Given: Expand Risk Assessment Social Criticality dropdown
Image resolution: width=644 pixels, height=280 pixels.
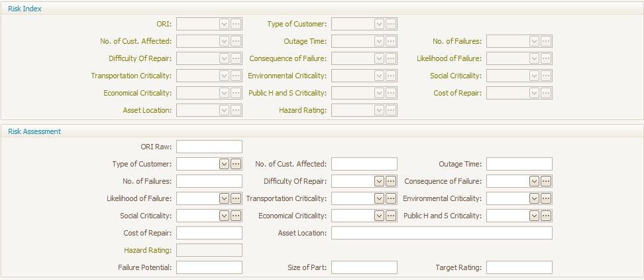Looking at the screenshot, I should tap(224, 216).
